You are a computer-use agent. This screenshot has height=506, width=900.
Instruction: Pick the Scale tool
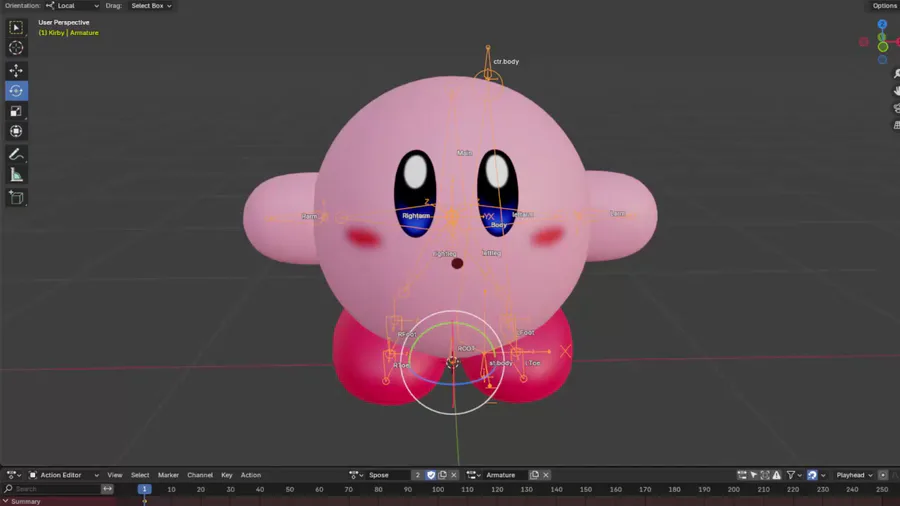(x=16, y=111)
